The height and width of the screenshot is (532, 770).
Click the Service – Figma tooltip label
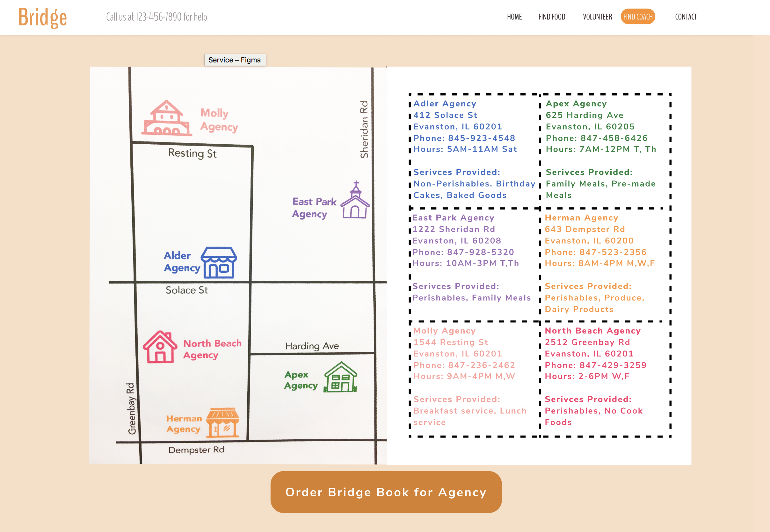click(x=235, y=60)
